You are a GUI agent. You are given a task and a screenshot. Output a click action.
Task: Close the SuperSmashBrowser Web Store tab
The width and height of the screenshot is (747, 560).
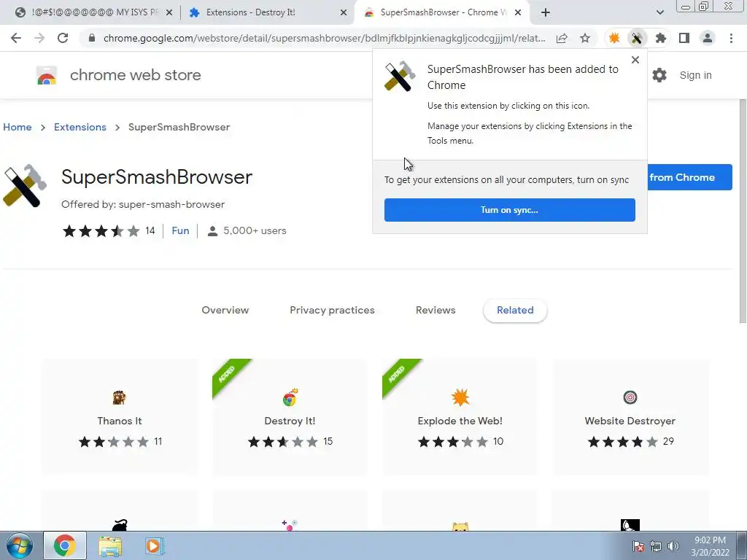coord(518,12)
